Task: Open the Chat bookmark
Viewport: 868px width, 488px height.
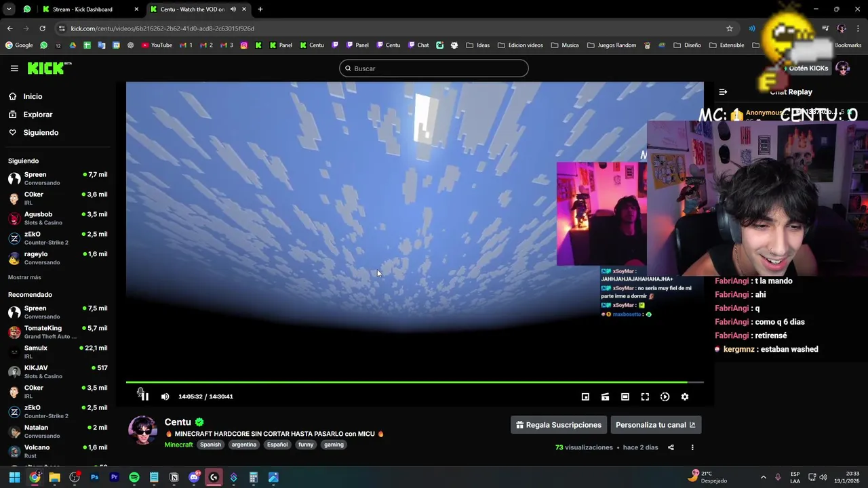Action: [x=418, y=45]
